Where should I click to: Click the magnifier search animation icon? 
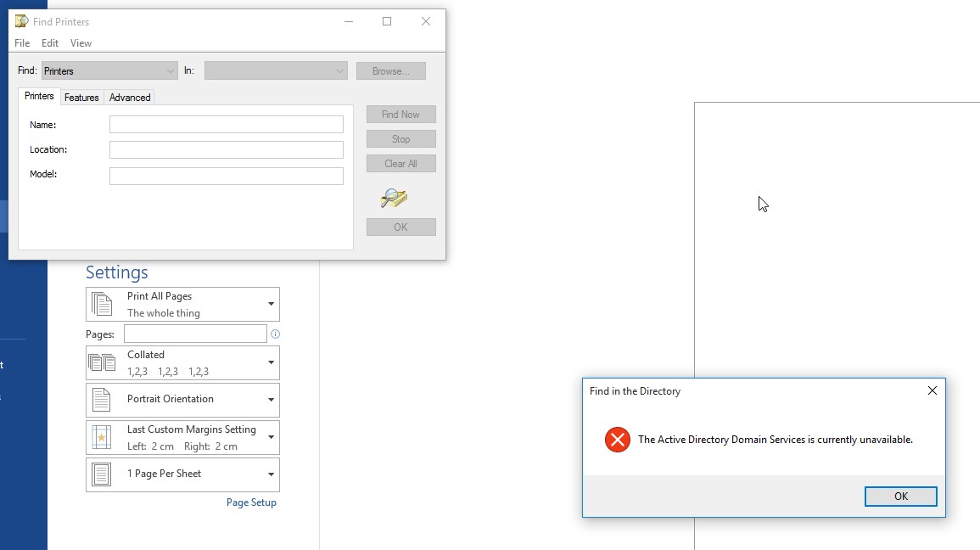coord(394,198)
